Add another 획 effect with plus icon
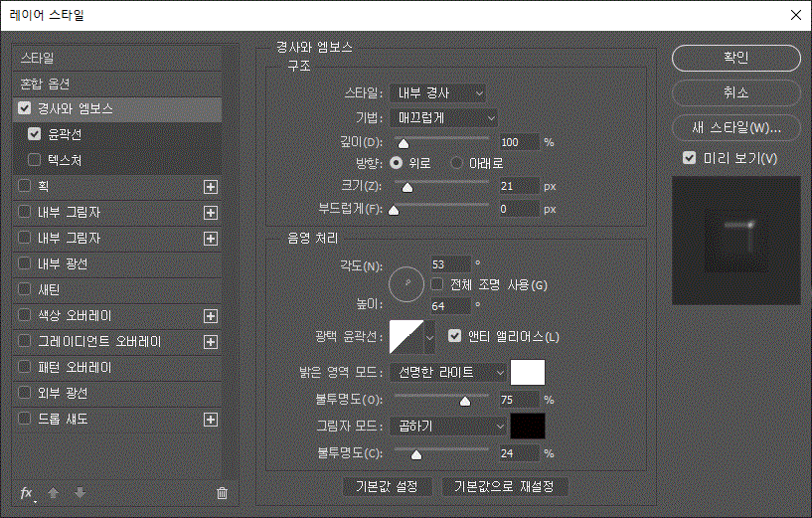Image resolution: width=812 pixels, height=518 pixels. (x=211, y=187)
